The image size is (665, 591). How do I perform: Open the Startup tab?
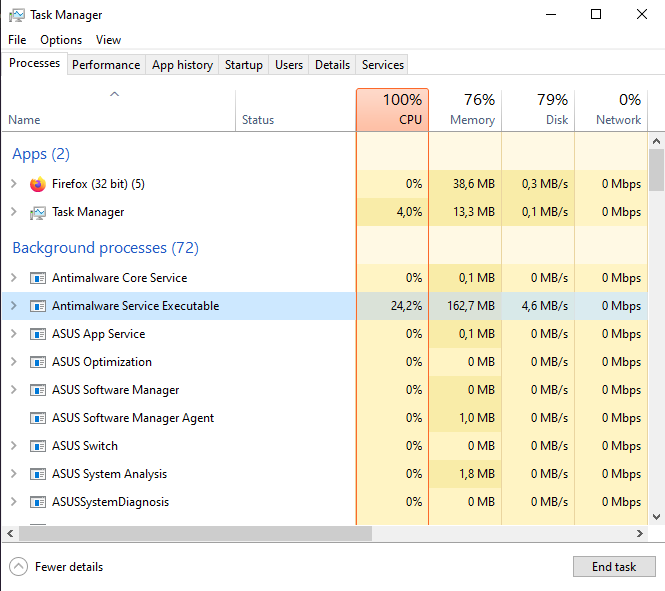(243, 65)
